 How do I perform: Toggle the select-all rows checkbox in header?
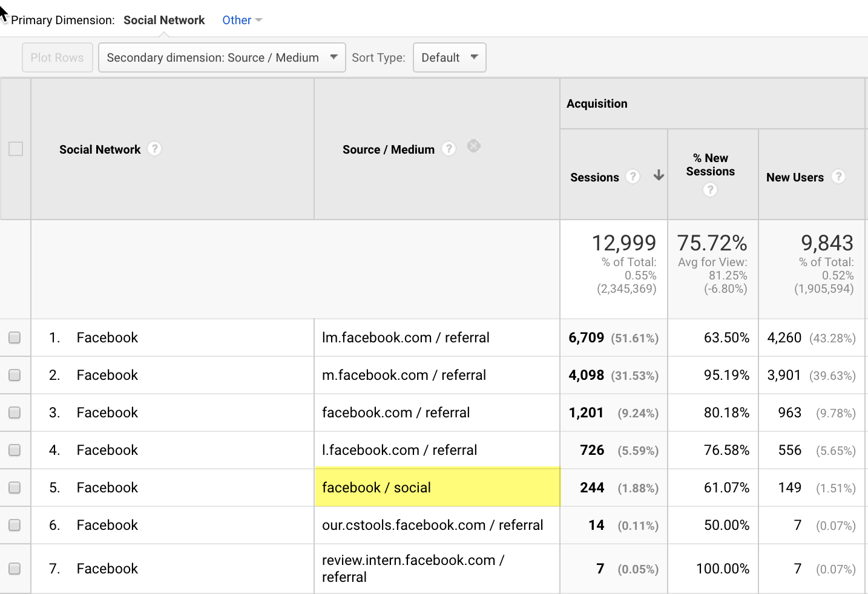coord(16,149)
